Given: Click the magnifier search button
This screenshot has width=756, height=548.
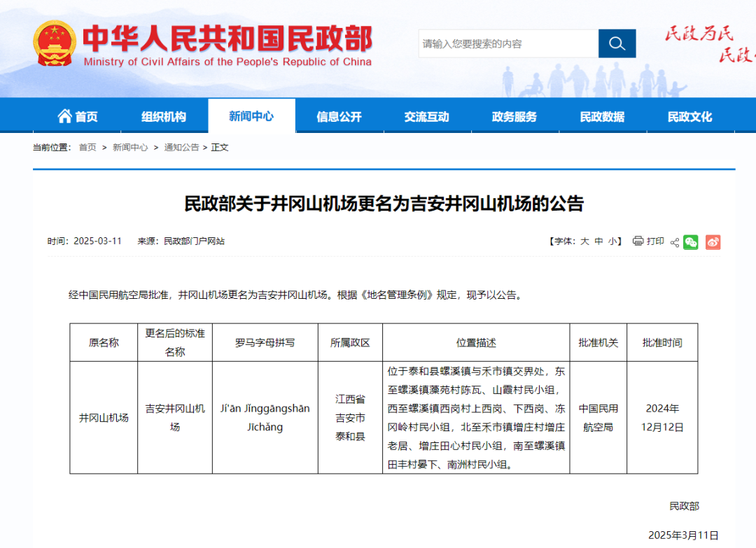Looking at the screenshot, I should point(617,43).
